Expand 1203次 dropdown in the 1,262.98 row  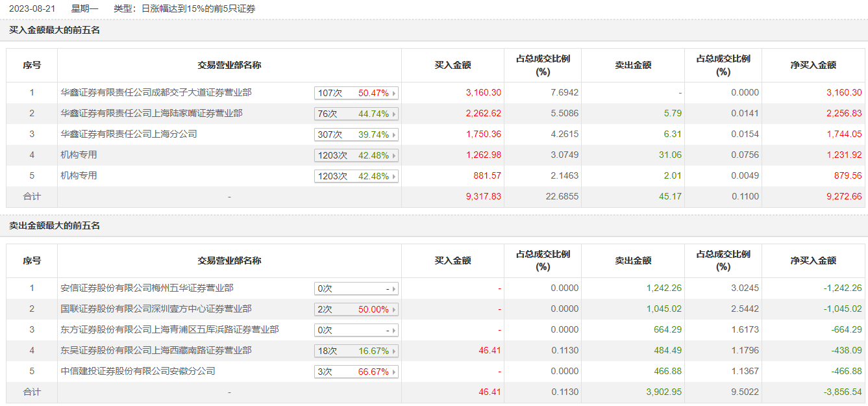point(356,155)
